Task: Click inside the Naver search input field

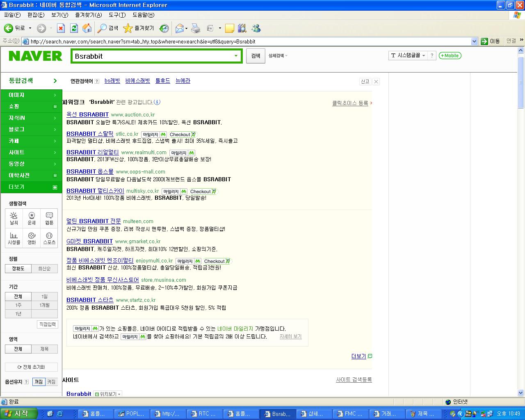Action: point(152,56)
